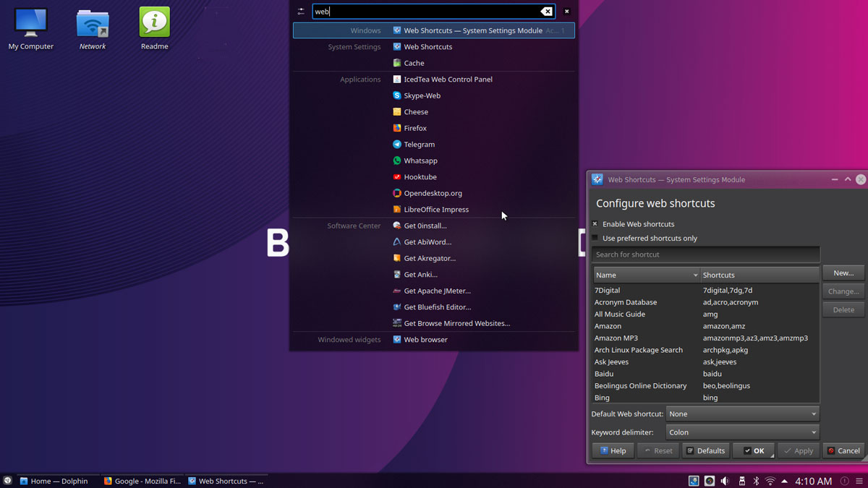The height and width of the screenshot is (488, 868).
Task: Switch to Google - Mozilla Firefox taskbar entry
Action: (142, 481)
